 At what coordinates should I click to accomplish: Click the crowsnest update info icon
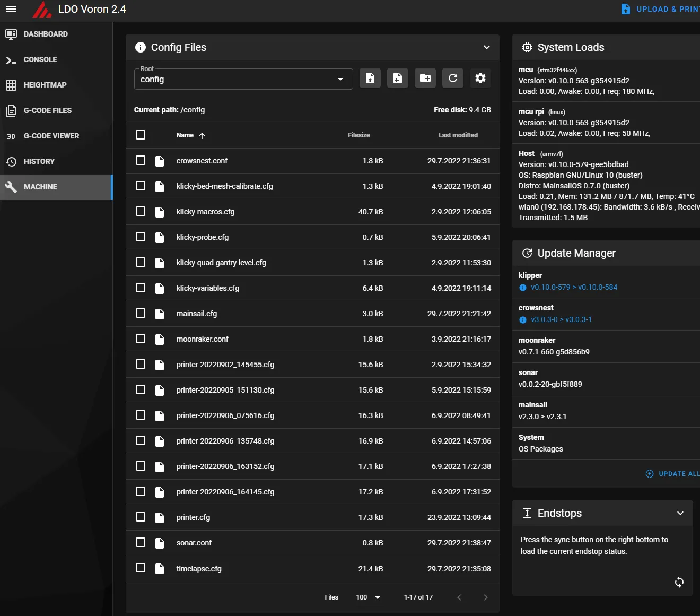click(523, 320)
